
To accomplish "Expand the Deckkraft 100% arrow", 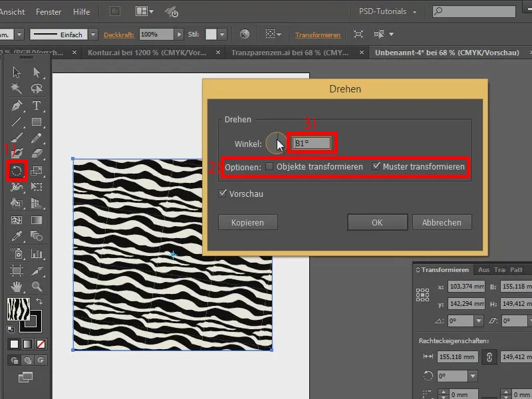I will pos(179,35).
